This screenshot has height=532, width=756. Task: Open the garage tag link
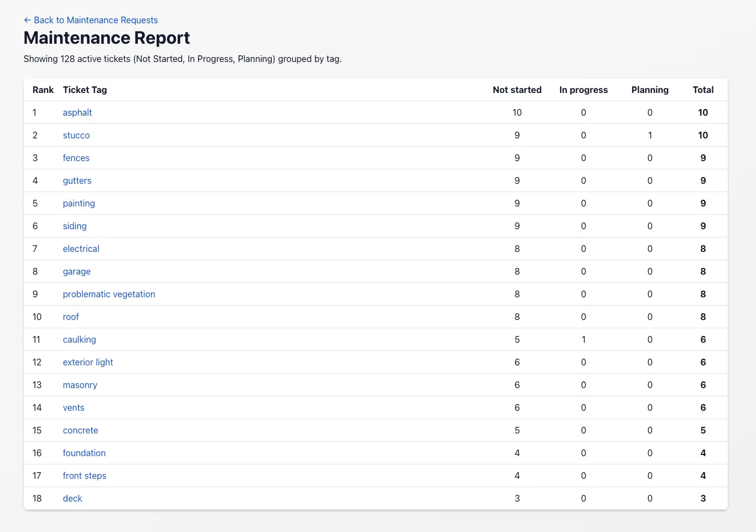pos(77,271)
